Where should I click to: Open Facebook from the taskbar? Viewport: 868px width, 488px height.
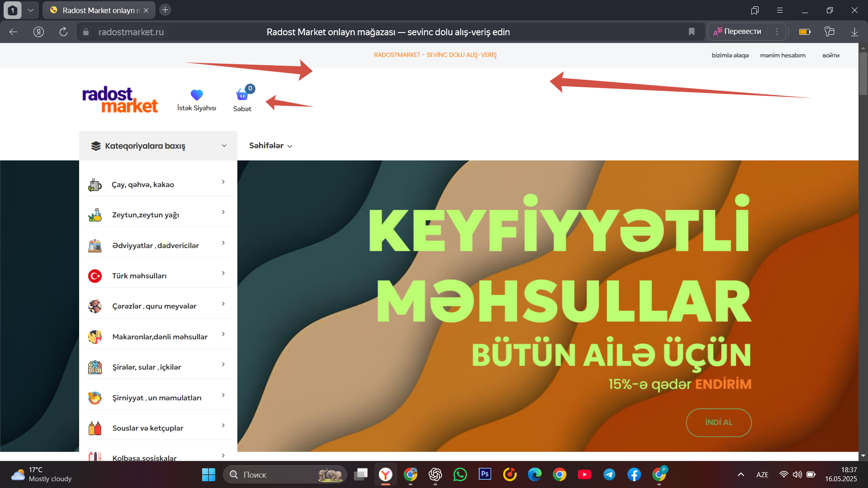[x=634, y=474]
